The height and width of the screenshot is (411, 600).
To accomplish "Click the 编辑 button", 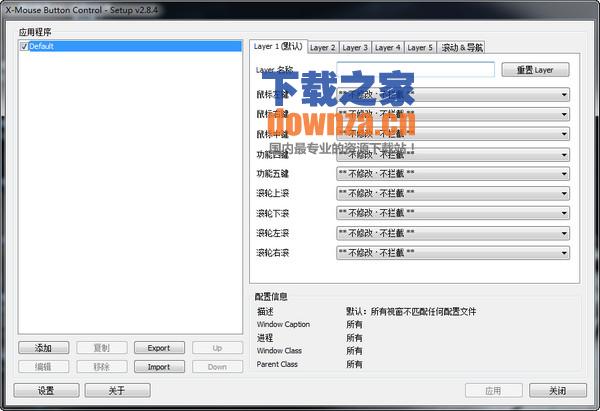I will (x=44, y=367).
